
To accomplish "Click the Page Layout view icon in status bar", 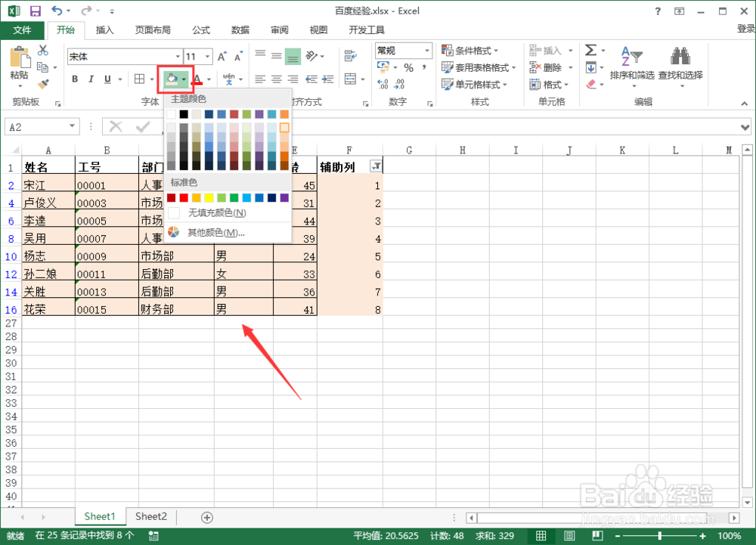I will pos(569,536).
